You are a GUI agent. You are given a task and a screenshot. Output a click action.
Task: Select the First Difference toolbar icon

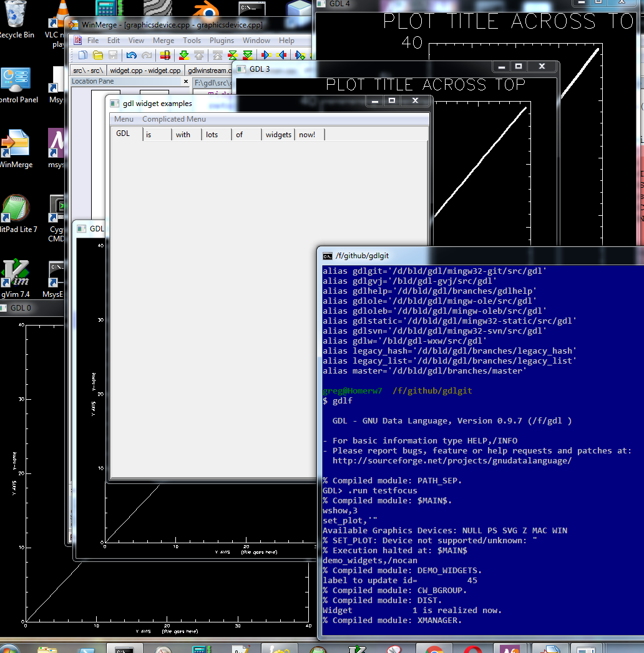[218, 55]
